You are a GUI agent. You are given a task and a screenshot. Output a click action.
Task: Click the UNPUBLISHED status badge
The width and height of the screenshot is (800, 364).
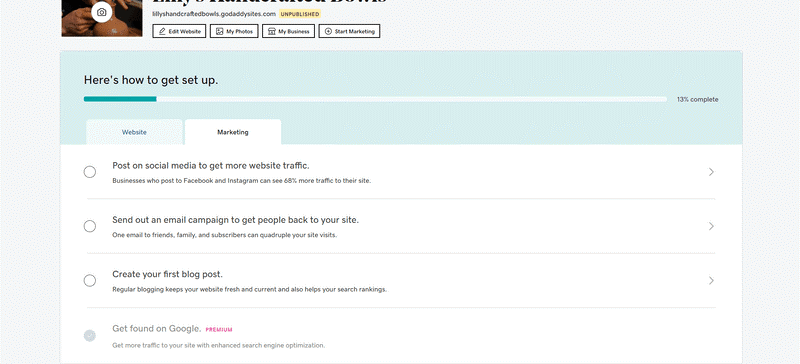pos(300,14)
